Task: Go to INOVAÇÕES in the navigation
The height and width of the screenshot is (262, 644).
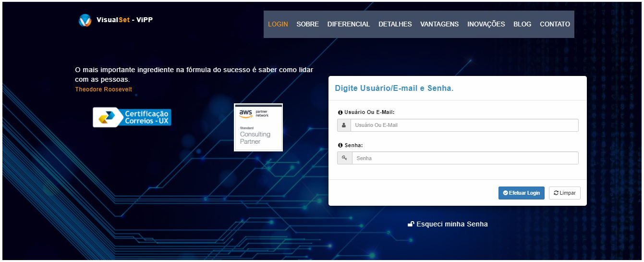Action: tap(486, 24)
